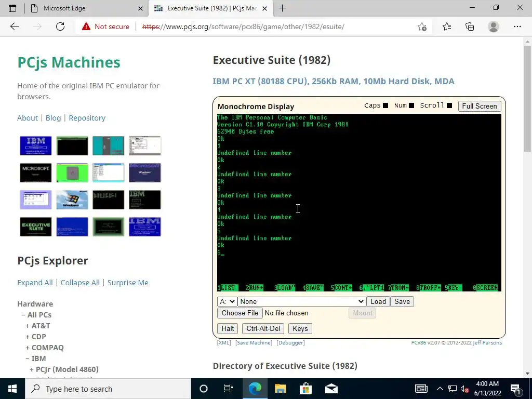Click the Load diskette button
Screen dimensions: 532x399
378,301
